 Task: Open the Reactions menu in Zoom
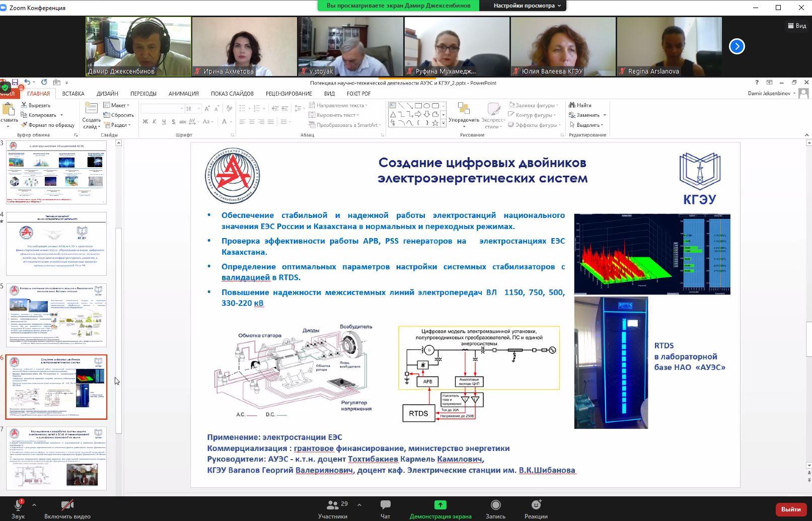tap(536, 505)
